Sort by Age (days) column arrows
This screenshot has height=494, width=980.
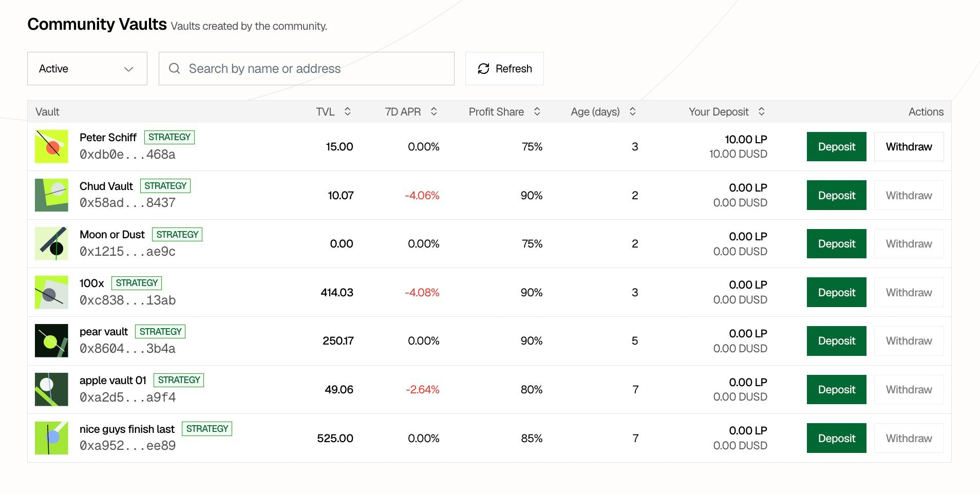point(633,111)
